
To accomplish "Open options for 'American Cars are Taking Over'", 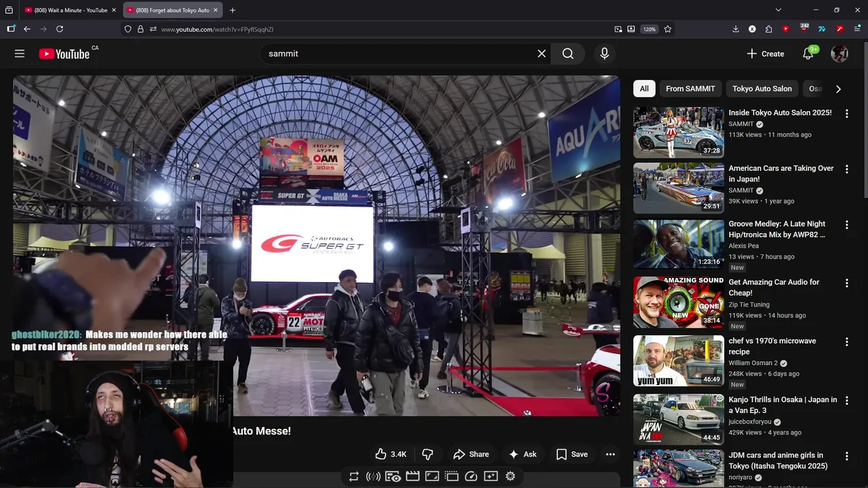I will 846,169.
